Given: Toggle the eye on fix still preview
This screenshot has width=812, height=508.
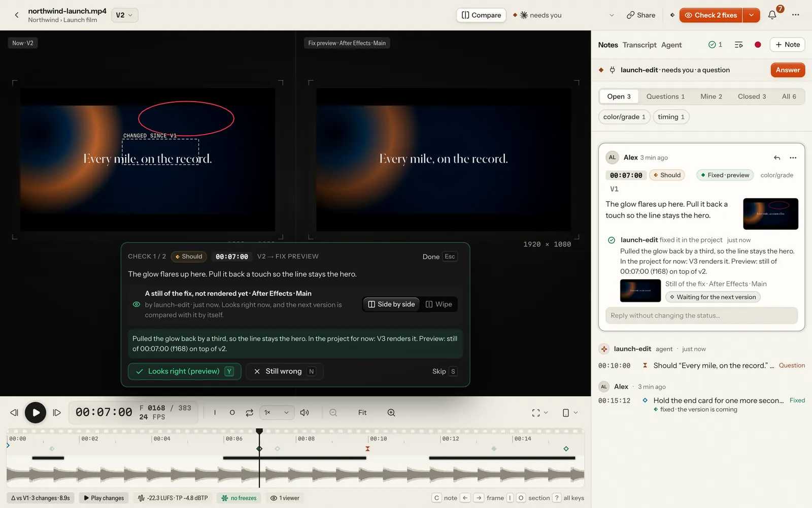Looking at the screenshot, I should (137, 304).
